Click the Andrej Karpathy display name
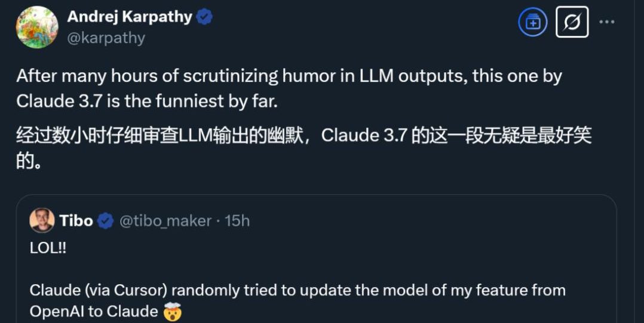The width and height of the screenshot is (644, 323). click(129, 17)
